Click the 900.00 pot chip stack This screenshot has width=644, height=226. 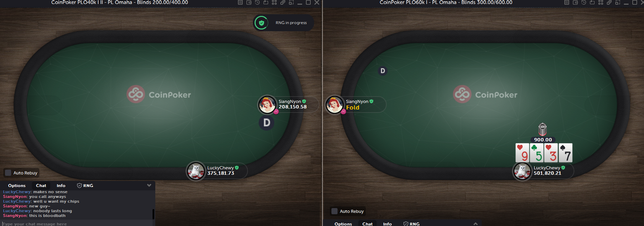tap(543, 129)
